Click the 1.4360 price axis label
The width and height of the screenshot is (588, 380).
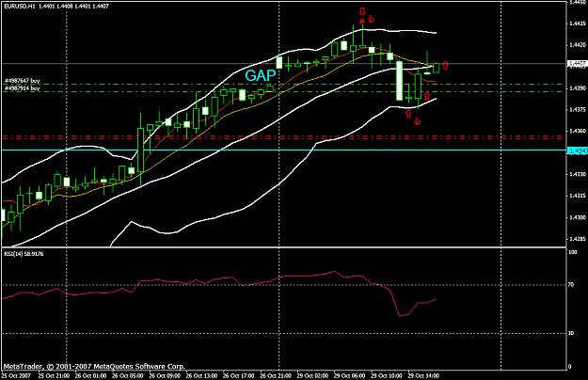coord(577,131)
